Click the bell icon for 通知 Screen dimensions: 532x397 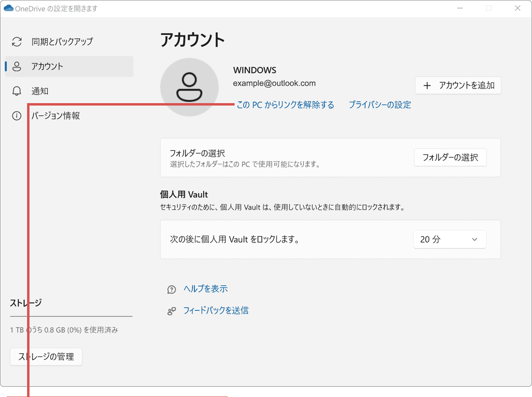(x=16, y=91)
